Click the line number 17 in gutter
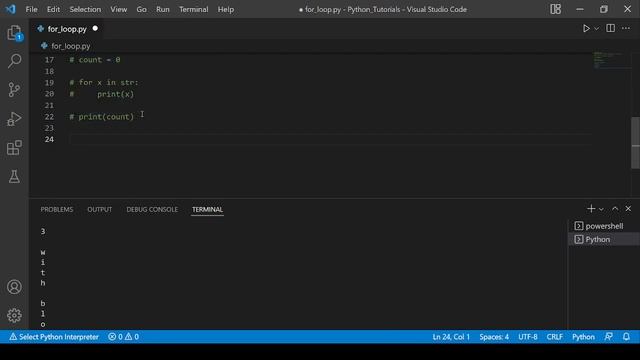 click(x=49, y=60)
